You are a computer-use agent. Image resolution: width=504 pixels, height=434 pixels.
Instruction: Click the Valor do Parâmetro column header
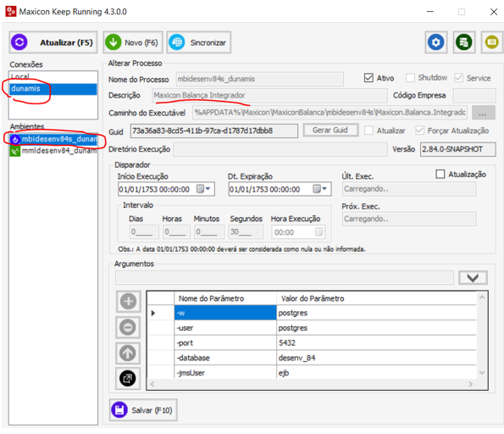click(376, 298)
